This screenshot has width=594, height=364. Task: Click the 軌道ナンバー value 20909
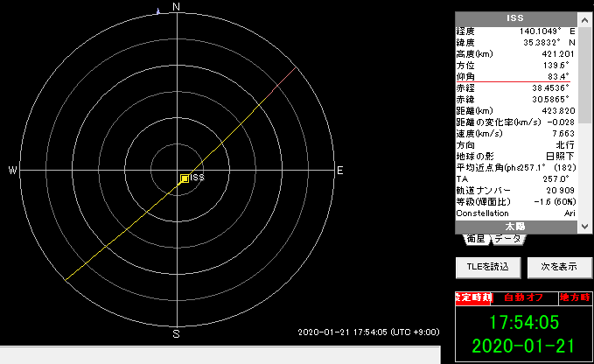point(560,191)
